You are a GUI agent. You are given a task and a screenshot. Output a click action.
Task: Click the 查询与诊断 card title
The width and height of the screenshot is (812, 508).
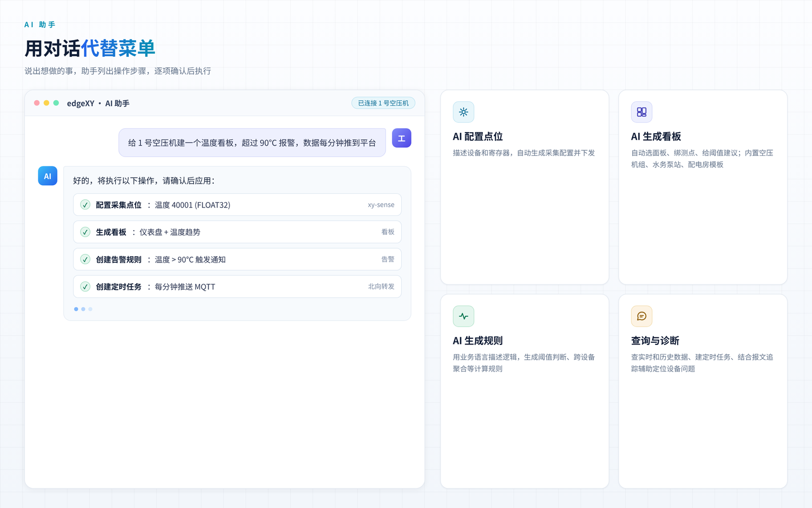655,341
